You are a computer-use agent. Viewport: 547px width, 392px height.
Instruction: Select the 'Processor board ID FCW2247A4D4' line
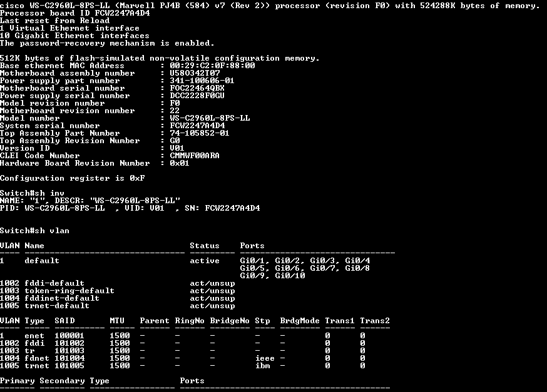tap(75, 13)
